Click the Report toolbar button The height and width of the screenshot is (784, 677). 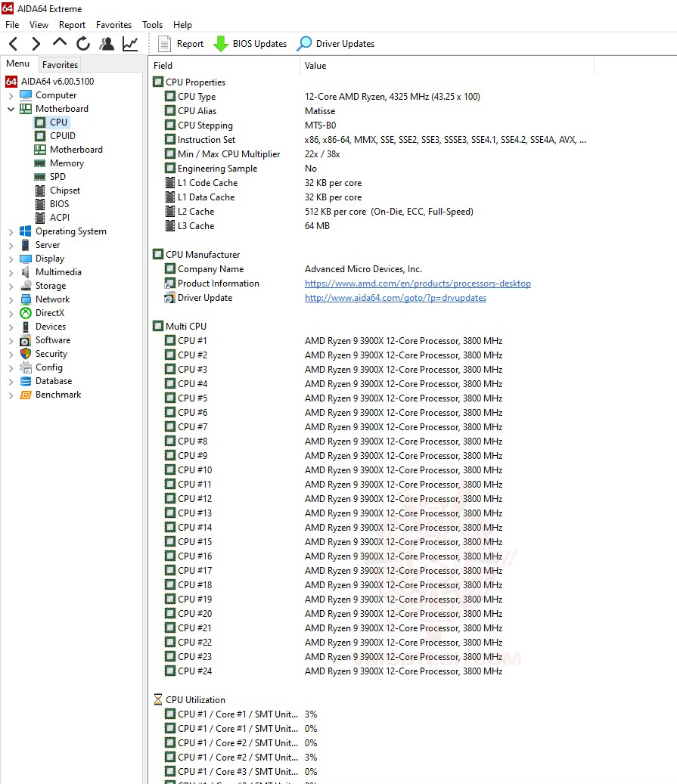[181, 44]
